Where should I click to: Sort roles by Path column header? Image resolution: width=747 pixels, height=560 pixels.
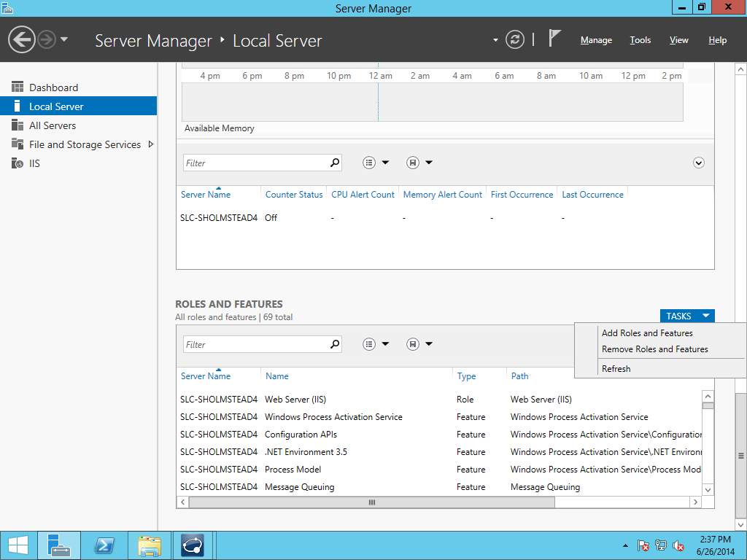pyautogui.click(x=519, y=376)
